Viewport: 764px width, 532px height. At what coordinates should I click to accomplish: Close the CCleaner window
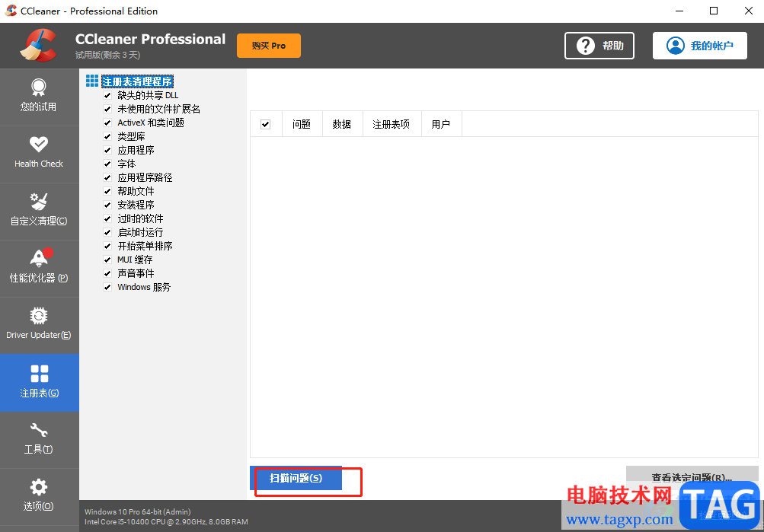[749, 11]
